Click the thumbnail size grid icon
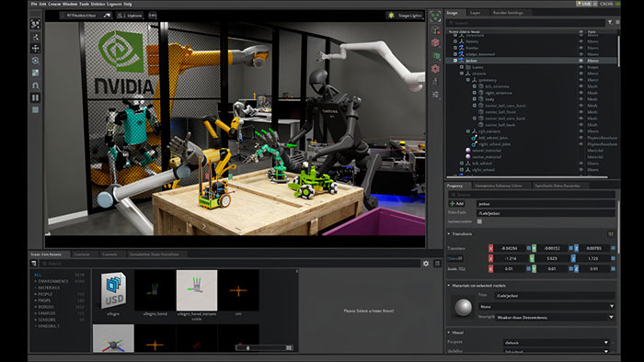 pyautogui.click(x=289, y=347)
